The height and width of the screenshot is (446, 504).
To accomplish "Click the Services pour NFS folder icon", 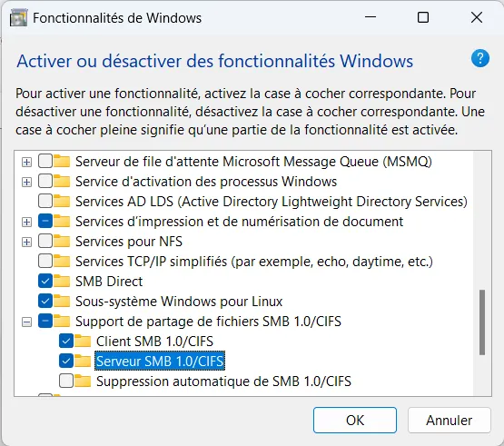I will click(x=62, y=242).
